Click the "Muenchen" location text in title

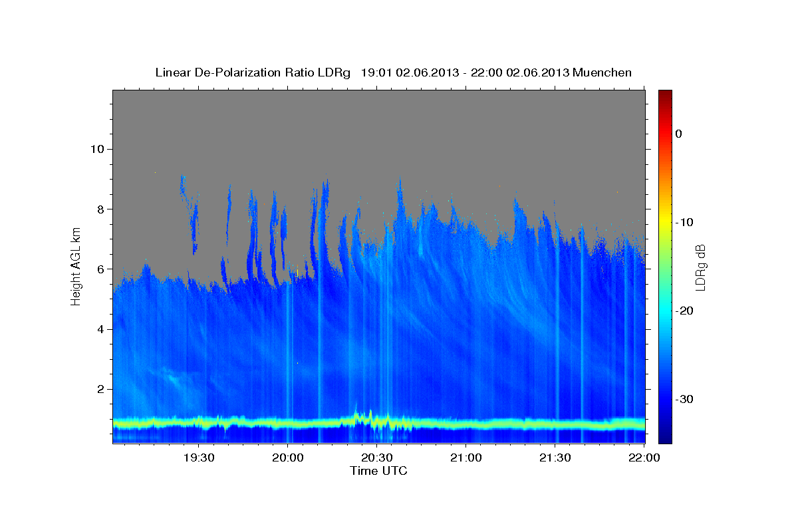click(x=602, y=72)
